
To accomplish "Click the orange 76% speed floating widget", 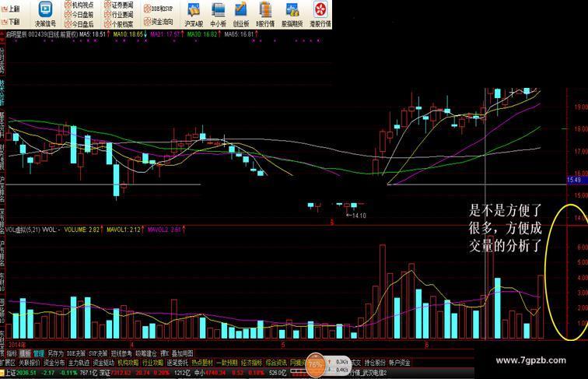I will pos(315,365).
